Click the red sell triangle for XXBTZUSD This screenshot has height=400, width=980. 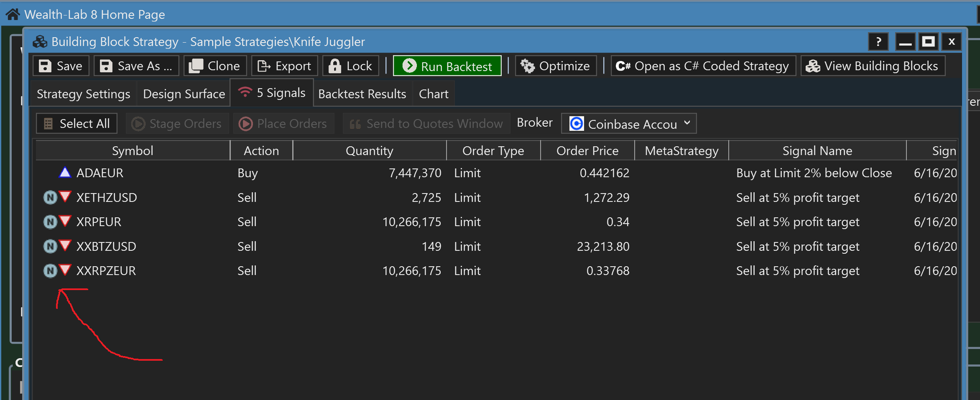(x=65, y=245)
